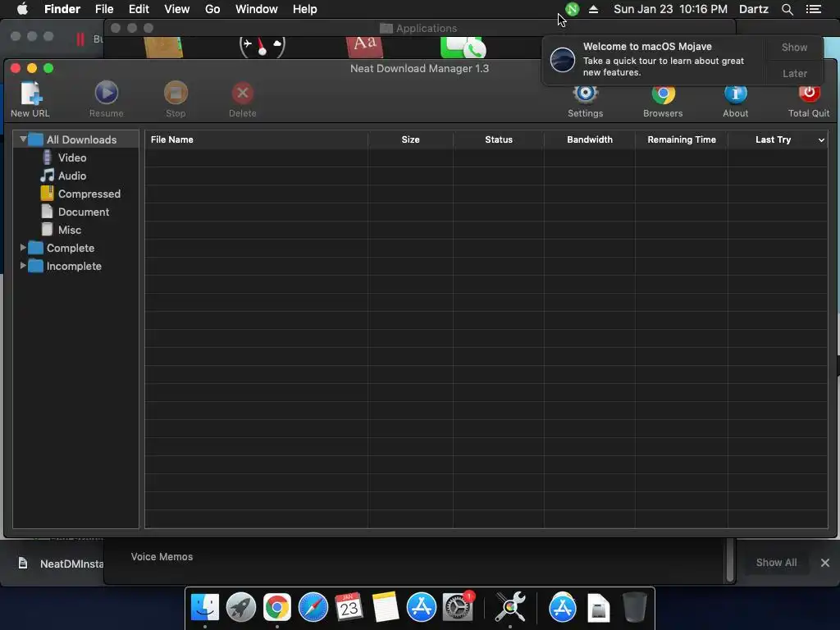Viewport: 840px width, 630px height.
Task: Open the Browsers Chrome icon in toolbar
Action: [x=663, y=94]
